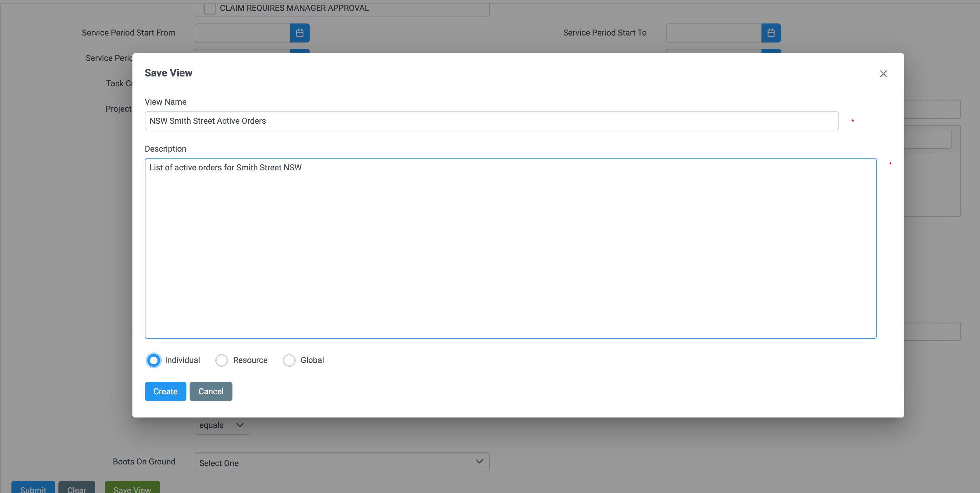Click the 'View Name' label
The height and width of the screenshot is (493, 980).
tap(165, 102)
